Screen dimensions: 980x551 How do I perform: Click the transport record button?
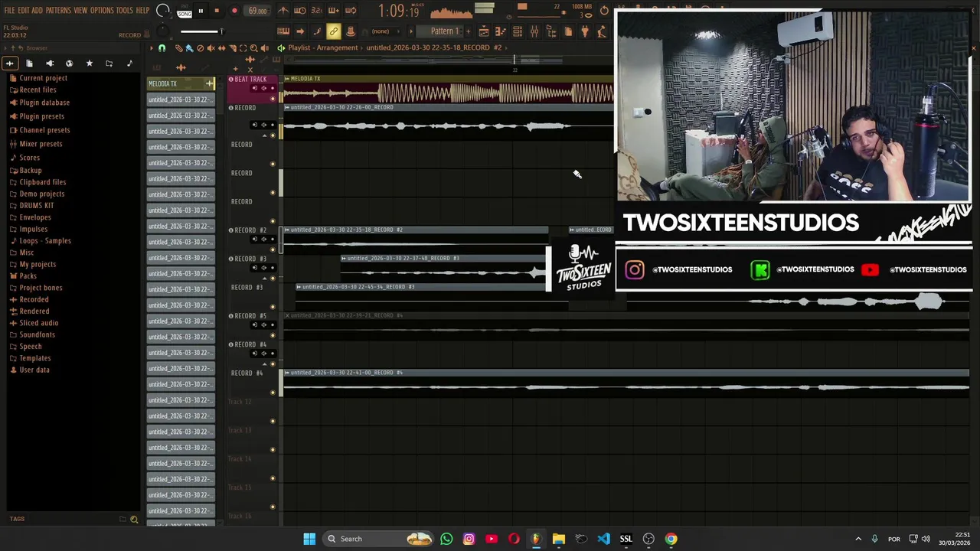[x=234, y=11]
